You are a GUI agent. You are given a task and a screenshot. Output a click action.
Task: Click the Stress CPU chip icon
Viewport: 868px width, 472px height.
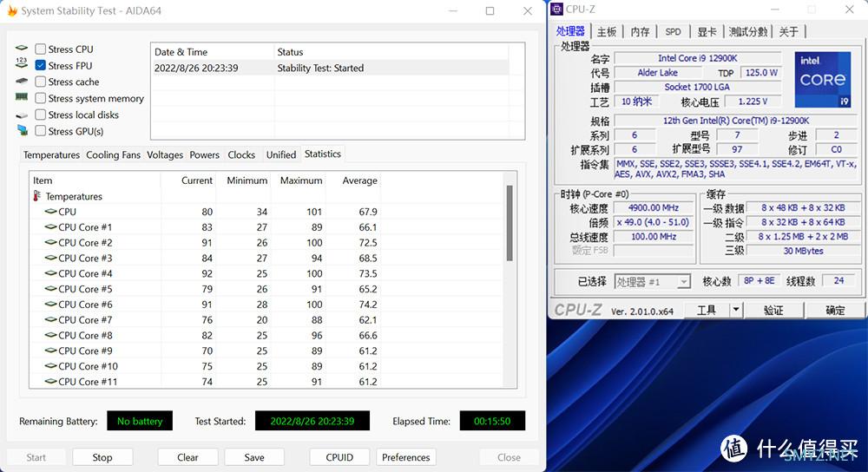(22, 48)
